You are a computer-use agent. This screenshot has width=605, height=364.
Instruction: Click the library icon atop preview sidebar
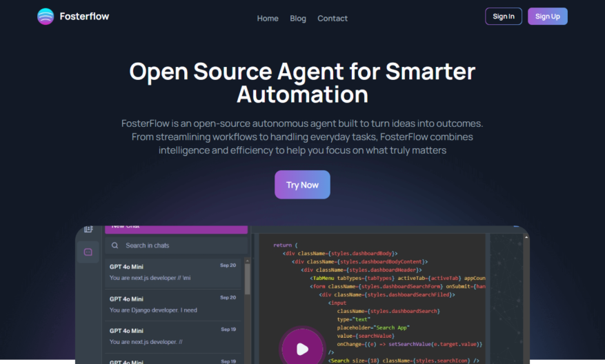tap(88, 229)
